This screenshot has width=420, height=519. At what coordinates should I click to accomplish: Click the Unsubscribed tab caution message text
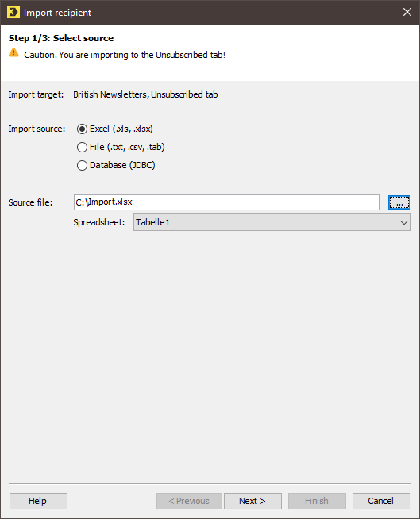tap(125, 55)
